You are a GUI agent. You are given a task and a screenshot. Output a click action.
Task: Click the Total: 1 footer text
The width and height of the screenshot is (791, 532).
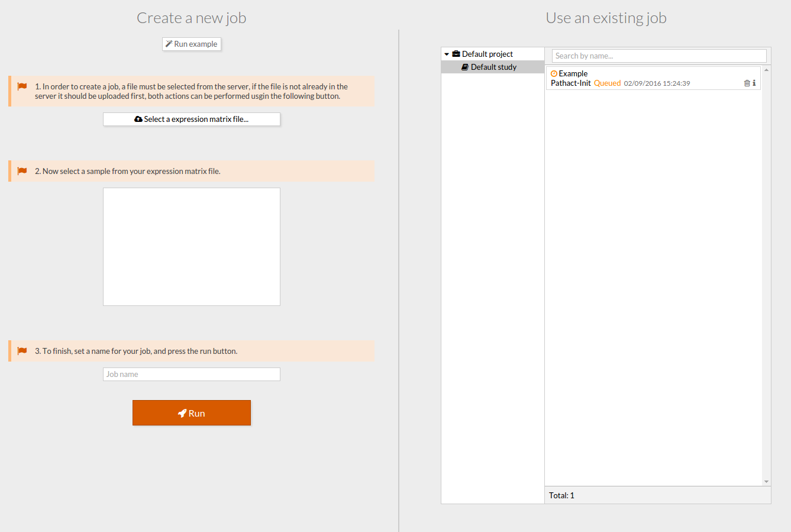point(561,495)
